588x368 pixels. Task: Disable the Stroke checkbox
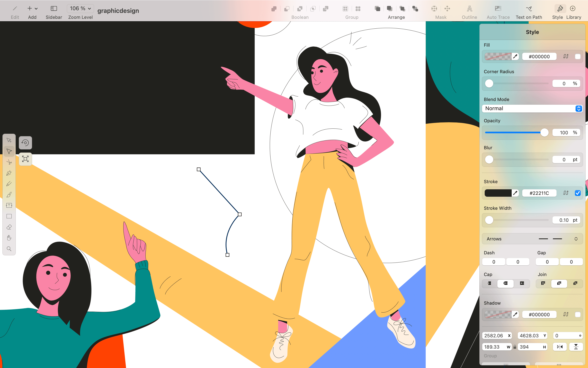click(x=578, y=193)
